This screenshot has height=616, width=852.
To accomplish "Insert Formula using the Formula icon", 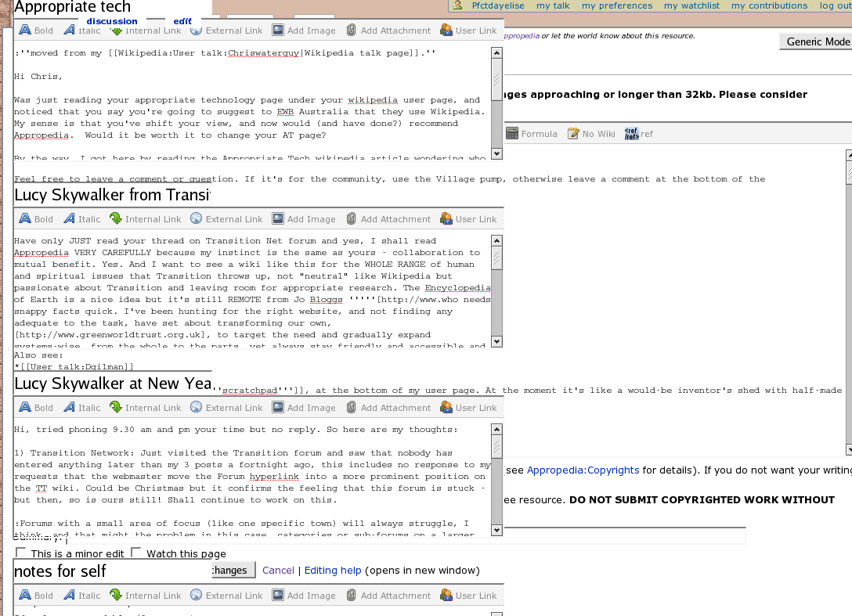I will pos(512,134).
